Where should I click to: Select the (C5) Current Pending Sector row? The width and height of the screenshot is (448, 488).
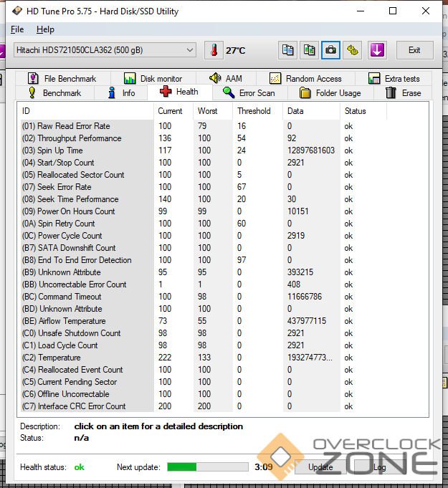[x=204, y=381]
